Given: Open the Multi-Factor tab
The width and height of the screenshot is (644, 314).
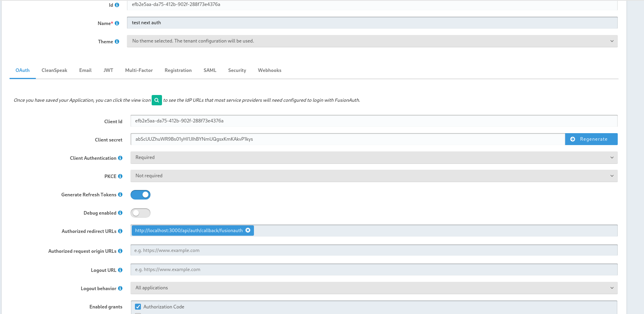Looking at the screenshot, I should point(139,70).
